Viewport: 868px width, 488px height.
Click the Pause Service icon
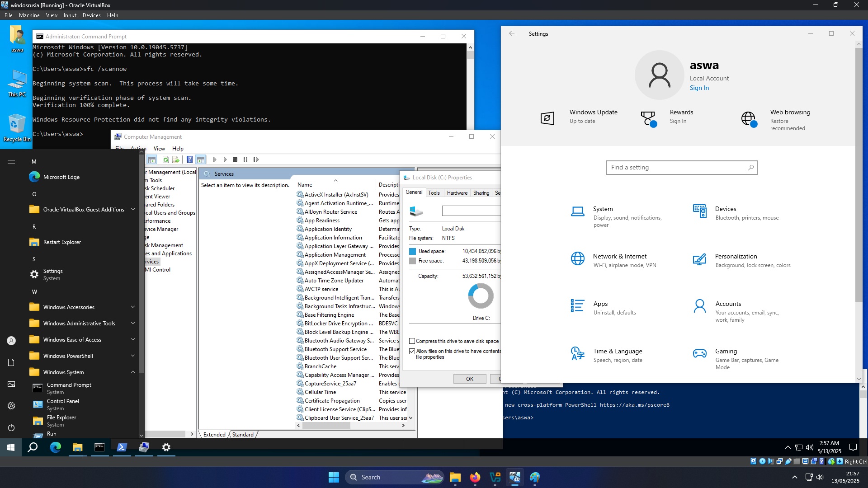click(x=245, y=160)
